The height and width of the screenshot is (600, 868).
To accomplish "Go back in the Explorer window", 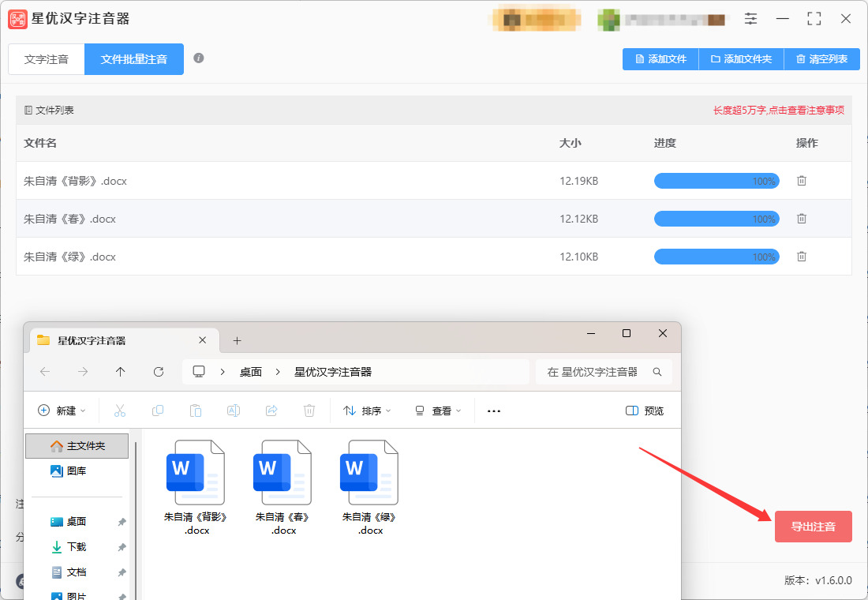I will click(45, 372).
